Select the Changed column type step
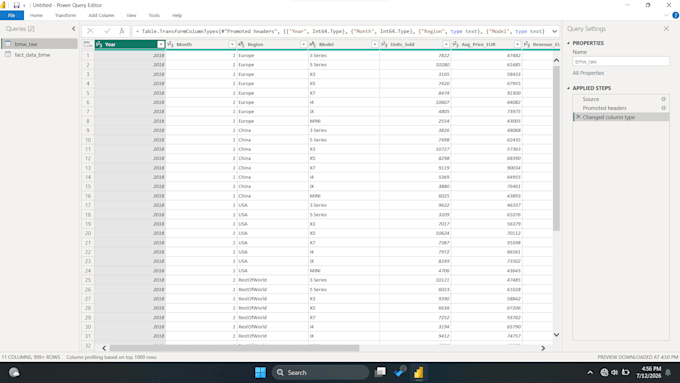Viewport: 680px width, 383px height. point(621,117)
